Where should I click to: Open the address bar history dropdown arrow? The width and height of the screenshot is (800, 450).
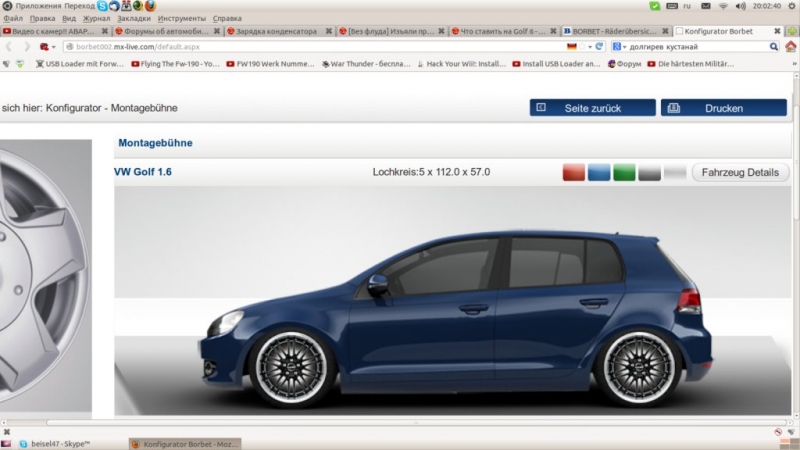point(590,47)
